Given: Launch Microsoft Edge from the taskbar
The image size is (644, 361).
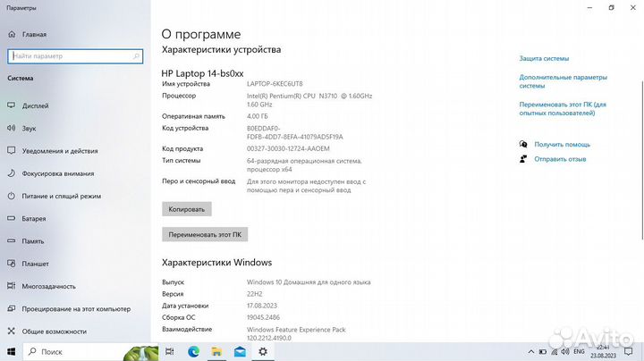Looking at the screenshot, I should [193, 351].
